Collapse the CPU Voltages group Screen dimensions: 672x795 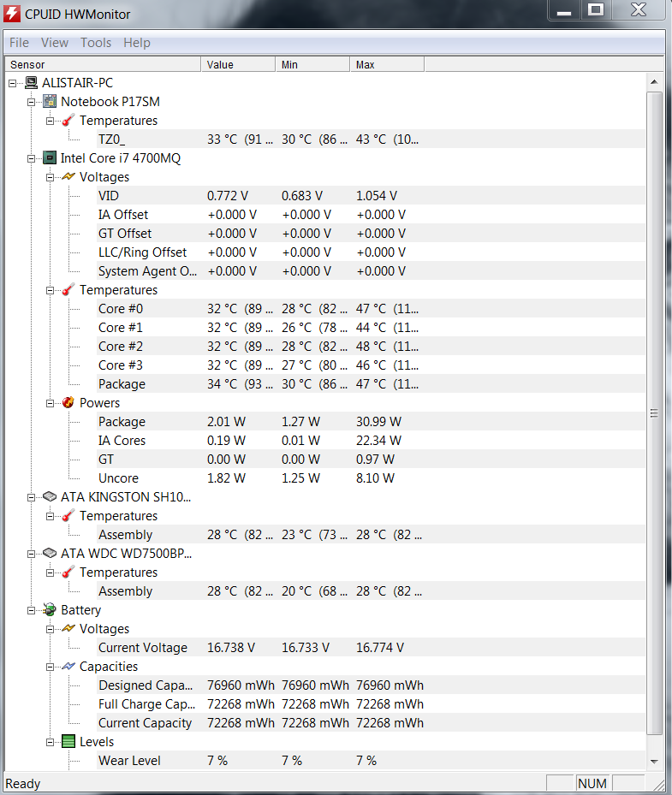tap(50, 177)
